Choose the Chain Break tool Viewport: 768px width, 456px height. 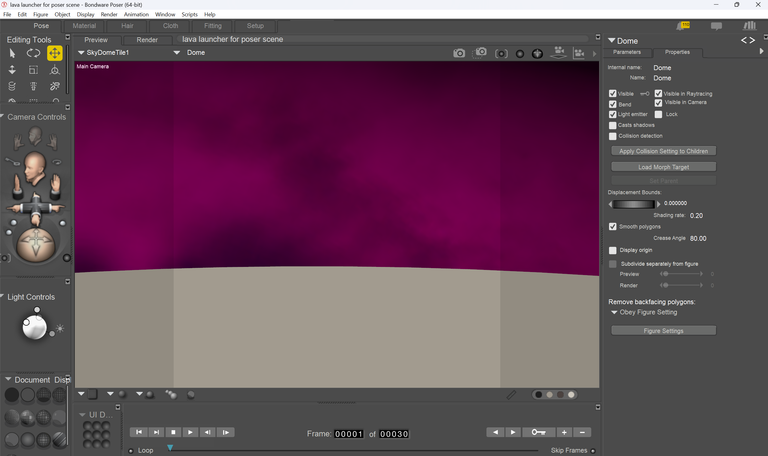pyautogui.click(x=54, y=86)
